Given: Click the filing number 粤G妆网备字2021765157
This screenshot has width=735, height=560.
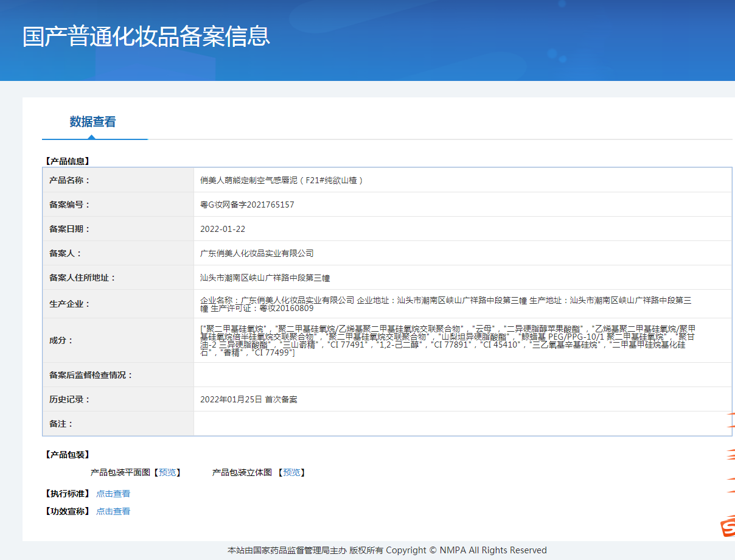Looking at the screenshot, I should click(x=247, y=205).
